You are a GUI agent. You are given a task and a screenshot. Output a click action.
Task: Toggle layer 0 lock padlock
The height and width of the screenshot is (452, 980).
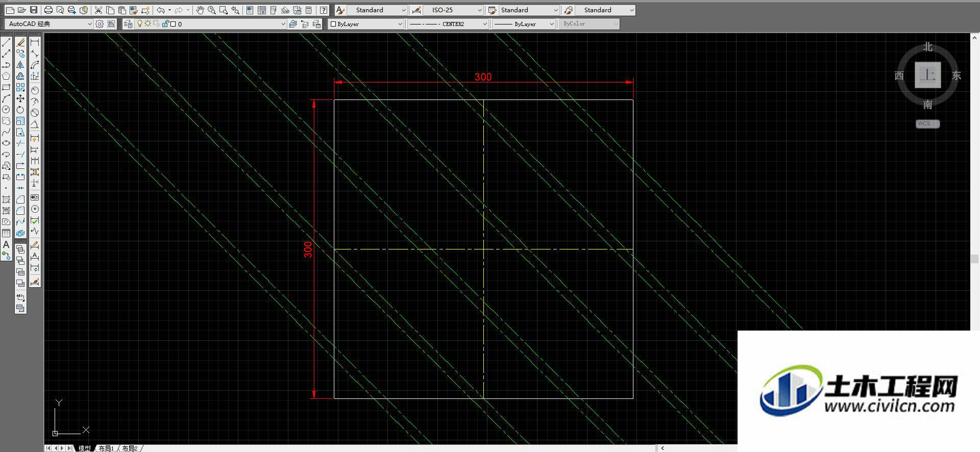[165, 23]
